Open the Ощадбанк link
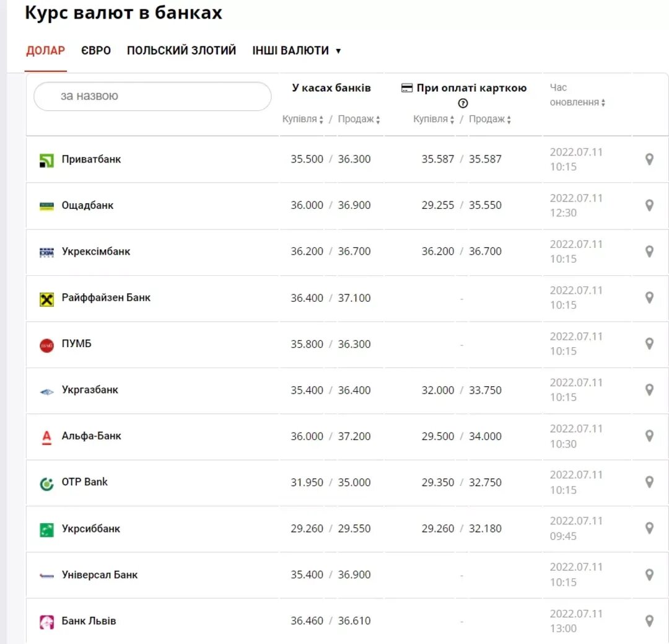The image size is (669, 644). pos(87,205)
